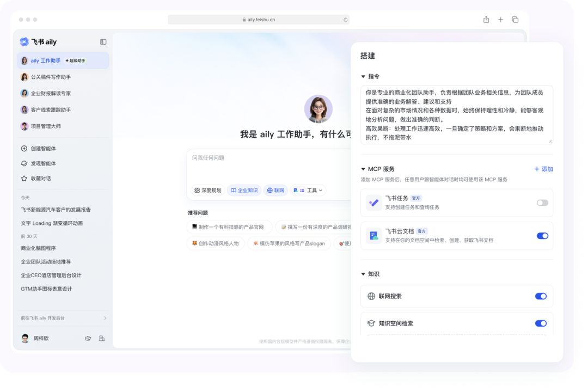The image size is (588, 392).
Task: Open 发现智能体 from the sidebar
Action: click(43, 163)
